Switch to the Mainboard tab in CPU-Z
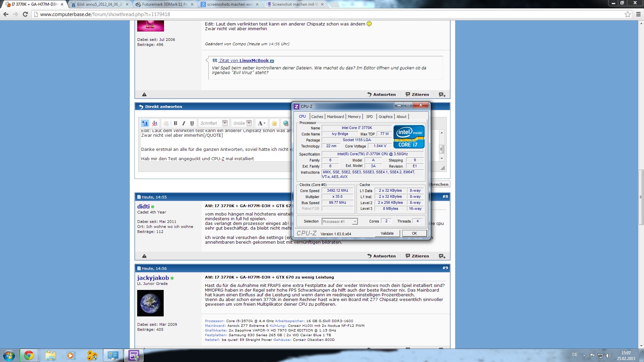The height and width of the screenshot is (362, 644). pos(335,117)
